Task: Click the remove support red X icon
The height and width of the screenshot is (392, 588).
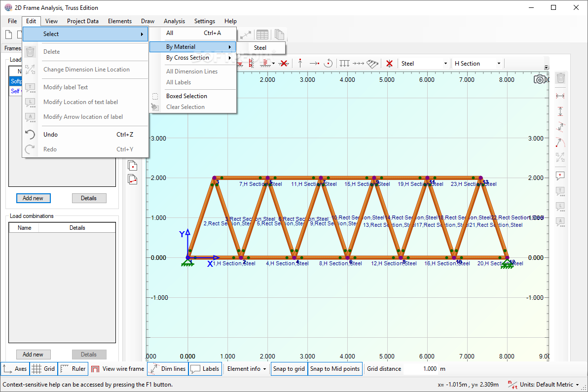Action: 284,63
